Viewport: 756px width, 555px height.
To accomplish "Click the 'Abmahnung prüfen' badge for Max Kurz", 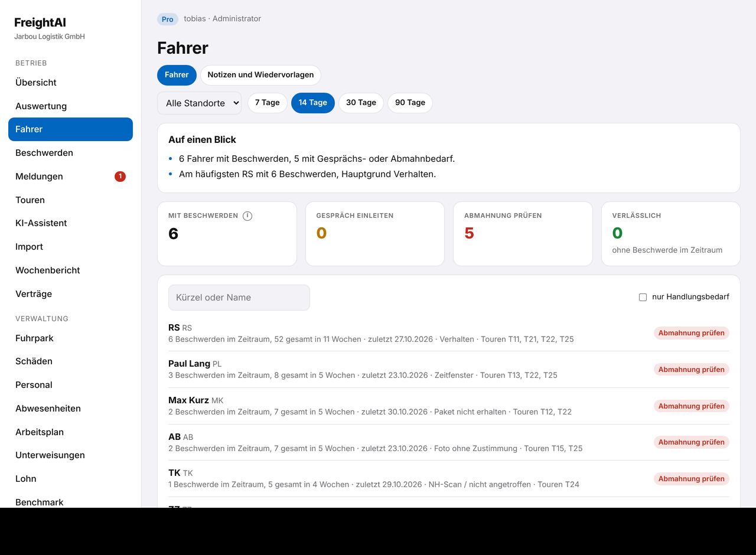I will 692,406.
